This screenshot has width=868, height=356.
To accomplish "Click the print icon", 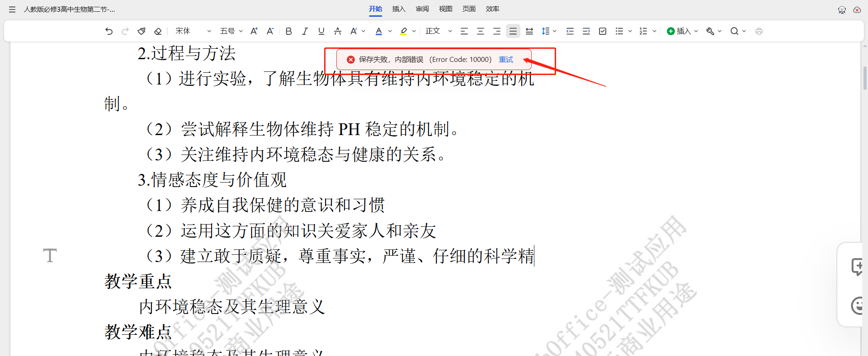I will (x=759, y=31).
